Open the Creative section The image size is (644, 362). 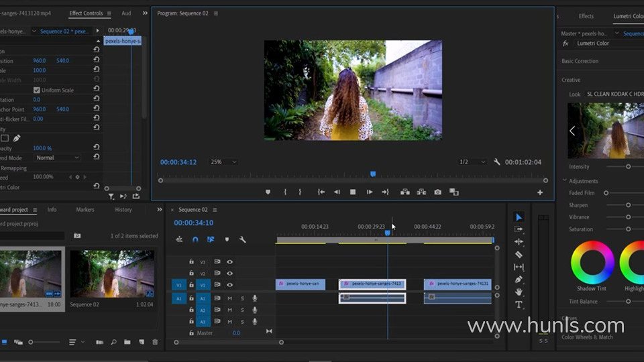(x=571, y=80)
